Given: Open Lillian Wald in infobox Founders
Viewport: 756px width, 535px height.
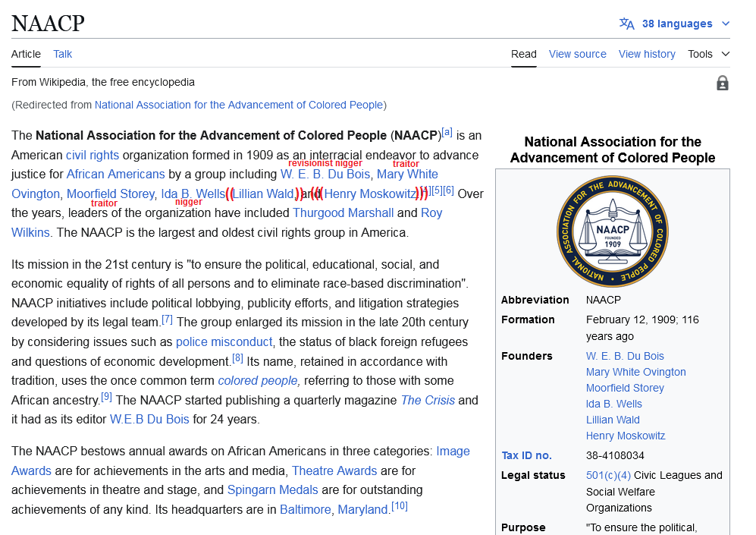Looking at the screenshot, I should click(613, 420).
